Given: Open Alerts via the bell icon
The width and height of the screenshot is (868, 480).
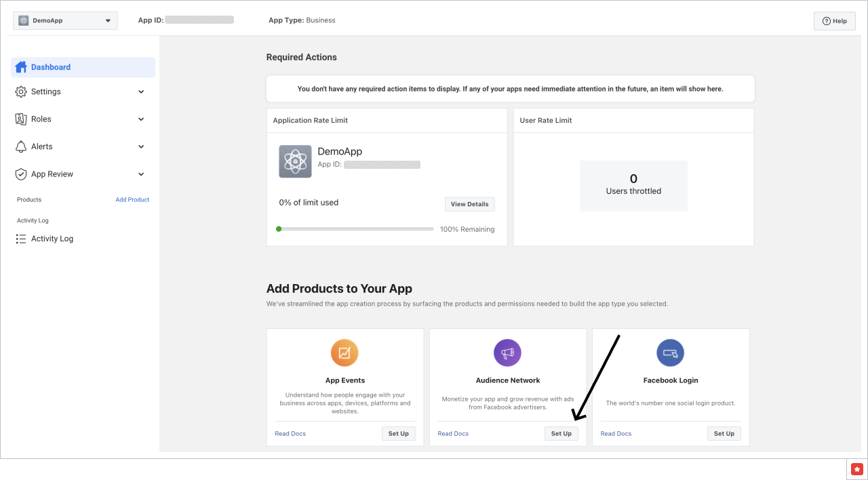Looking at the screenshot, I should tap(20, 146).
